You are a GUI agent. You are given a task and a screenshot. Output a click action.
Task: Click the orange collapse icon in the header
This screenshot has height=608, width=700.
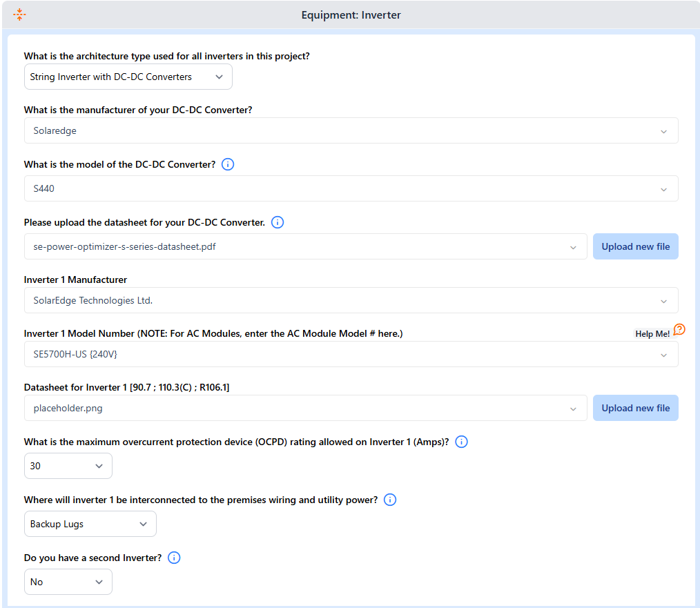(19, 14)
